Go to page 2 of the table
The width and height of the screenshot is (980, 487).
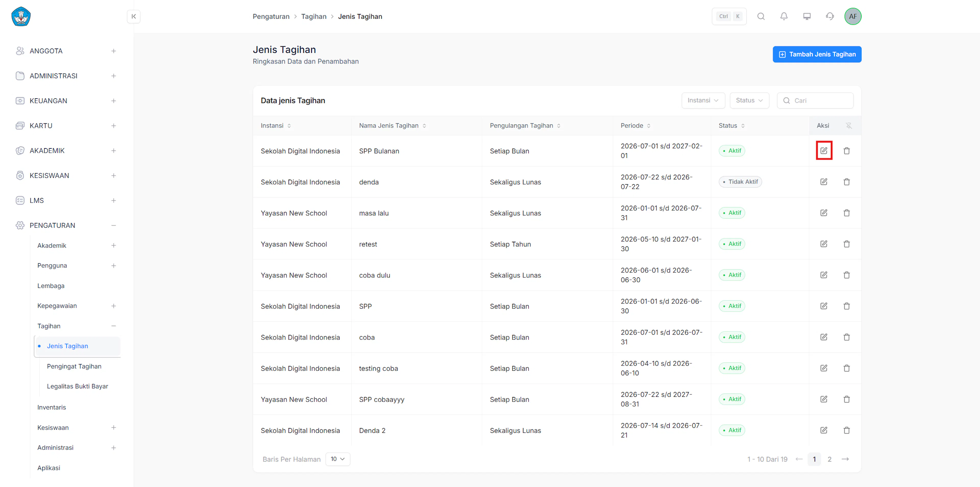point(829,459)
